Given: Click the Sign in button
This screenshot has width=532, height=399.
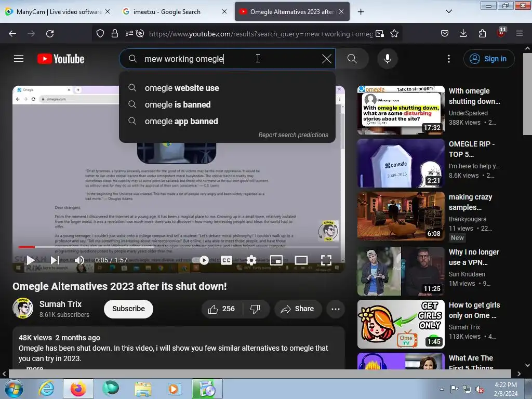Looking at the screenshot, I should [488, 59].
